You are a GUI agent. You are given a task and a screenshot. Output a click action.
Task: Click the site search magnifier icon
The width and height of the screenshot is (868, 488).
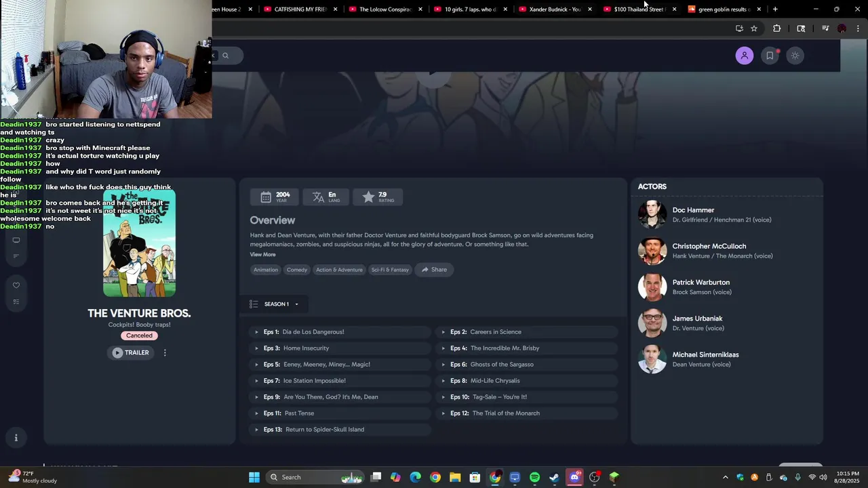[x=225, y=56]
